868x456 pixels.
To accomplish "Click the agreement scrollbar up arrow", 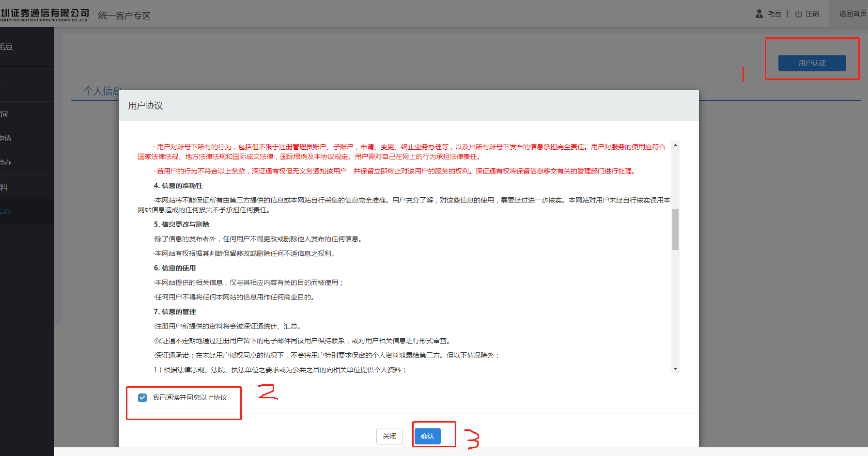I will pyautogui.click(x=675, y=145).
